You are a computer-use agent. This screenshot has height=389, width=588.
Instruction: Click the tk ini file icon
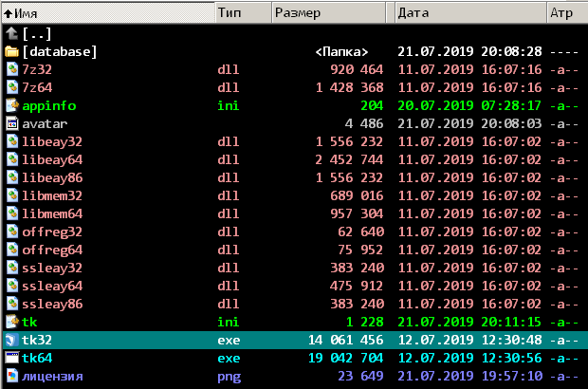[11, 323]
